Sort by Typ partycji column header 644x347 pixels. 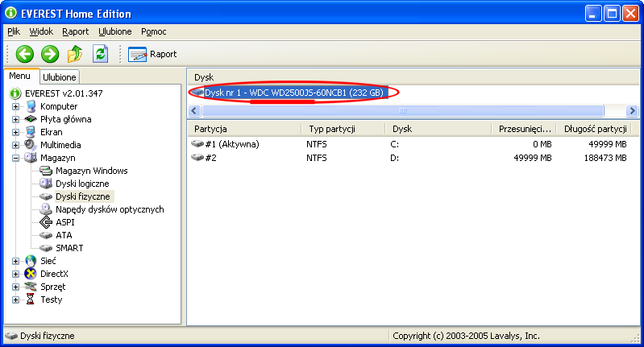click(x=343, y=129)
